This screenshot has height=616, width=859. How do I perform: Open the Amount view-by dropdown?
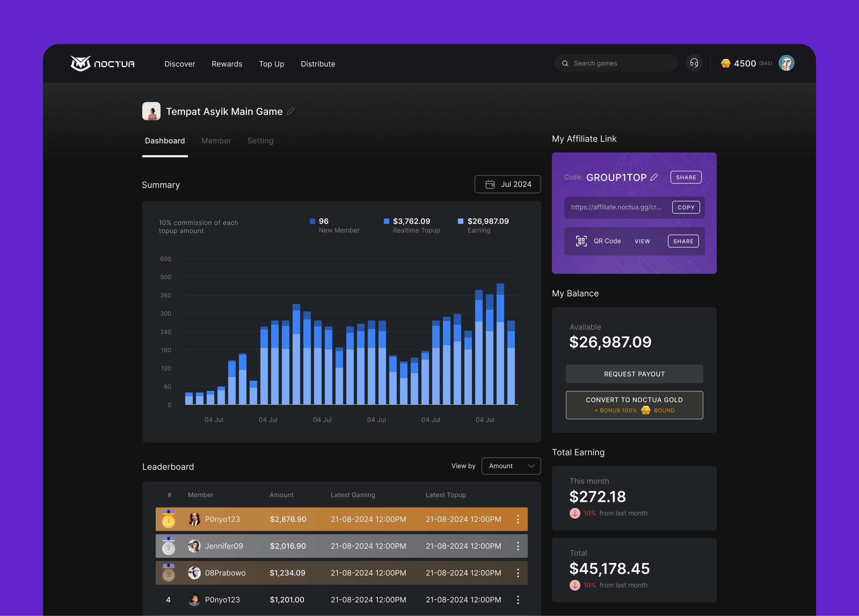click(x=511, y=466)
